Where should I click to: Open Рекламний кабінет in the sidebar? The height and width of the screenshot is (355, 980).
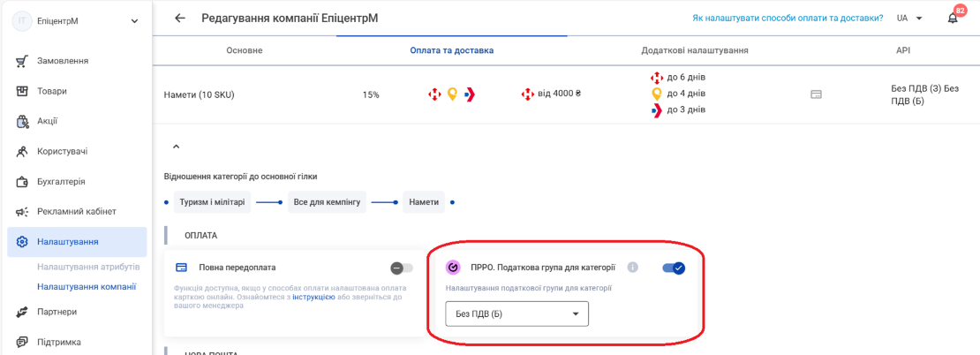[x=77, y=212]
